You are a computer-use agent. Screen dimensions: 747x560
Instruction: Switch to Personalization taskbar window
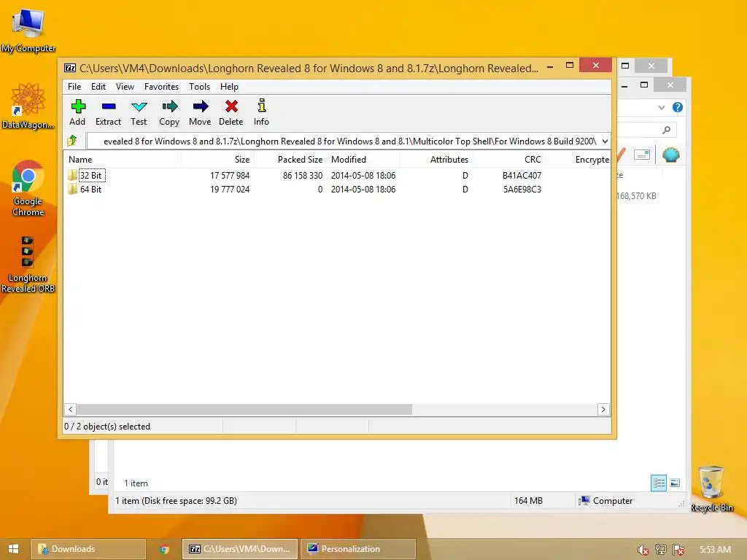click(357, 549)
